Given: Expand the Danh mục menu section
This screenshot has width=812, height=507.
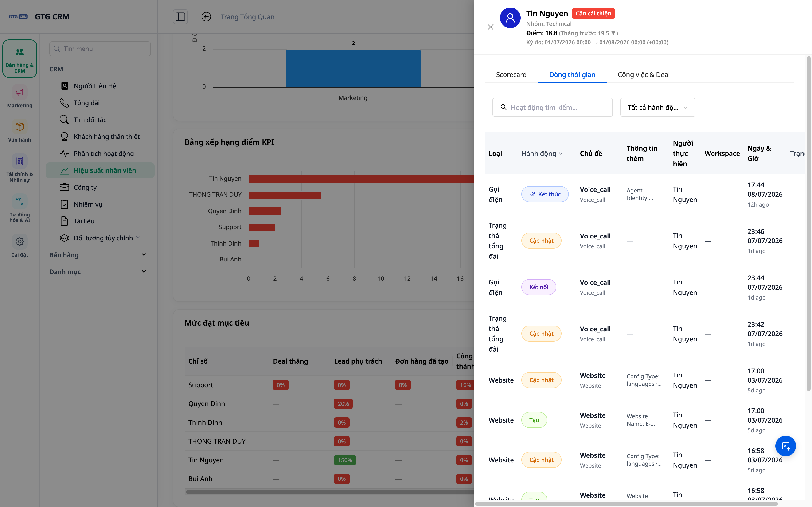Looking at the screenshot, I should pyautogui.click(x=98, y=272).
